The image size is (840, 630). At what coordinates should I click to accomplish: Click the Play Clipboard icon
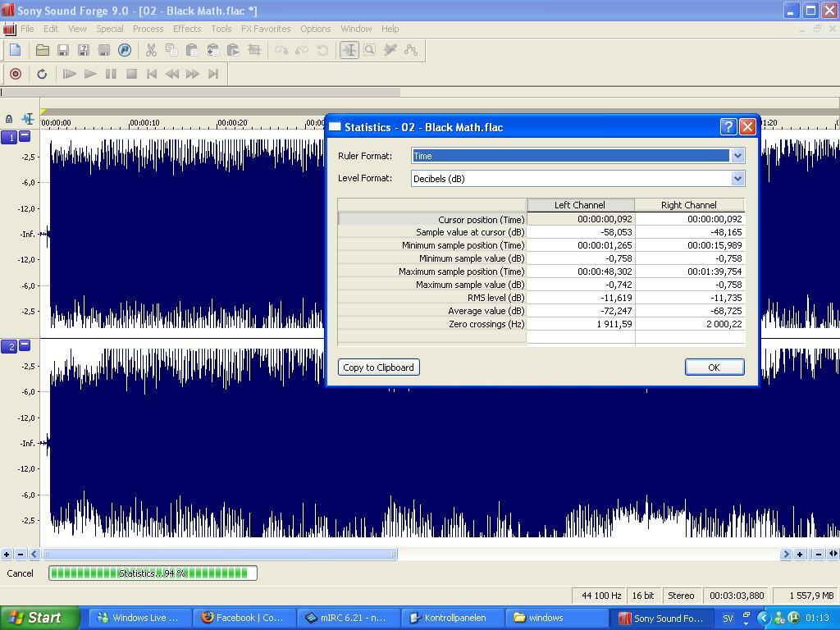point(233,50)
